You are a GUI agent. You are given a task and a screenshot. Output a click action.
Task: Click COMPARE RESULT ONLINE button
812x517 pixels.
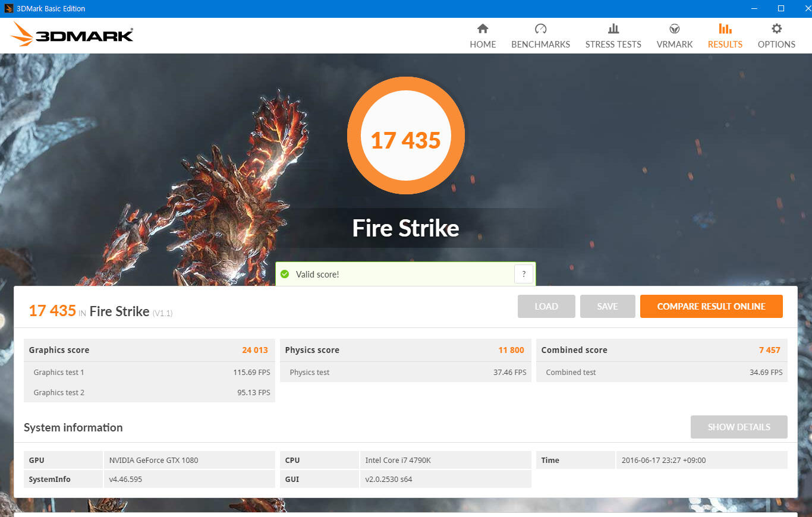[712, 307]
